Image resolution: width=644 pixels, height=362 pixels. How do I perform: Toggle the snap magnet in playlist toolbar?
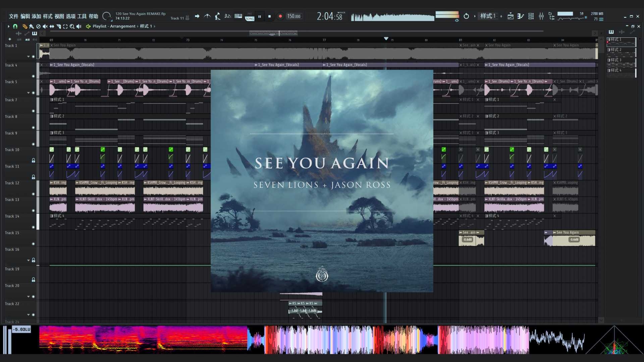coord(15,26)
